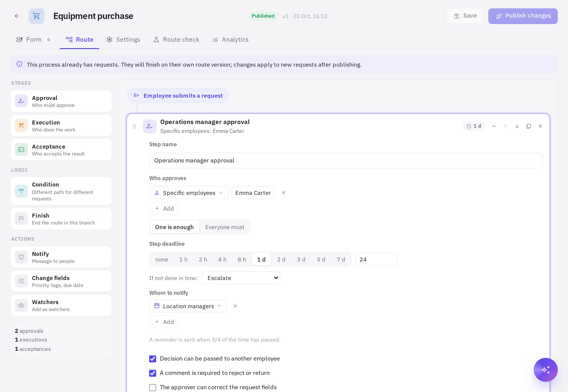
Task: Select One is enough option
Action: tap(174, 227)
